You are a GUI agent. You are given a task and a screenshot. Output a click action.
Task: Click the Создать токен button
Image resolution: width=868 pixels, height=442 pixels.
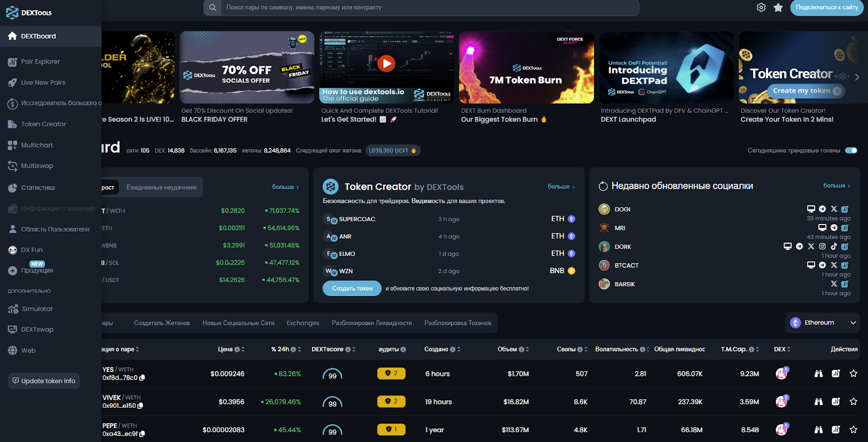353,289
